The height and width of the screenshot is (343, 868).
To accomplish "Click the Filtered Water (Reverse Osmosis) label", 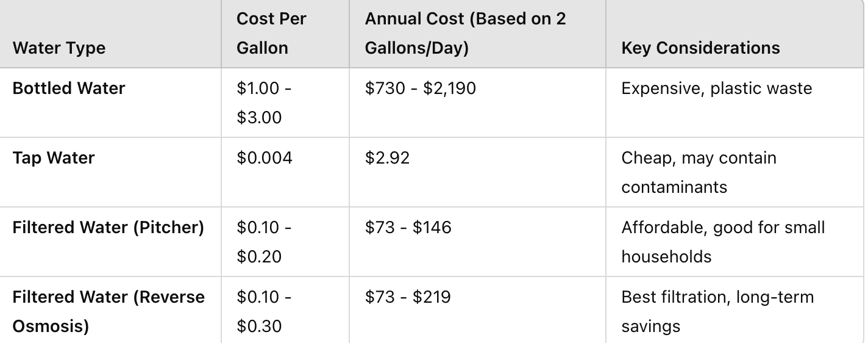I will (108, 311).
